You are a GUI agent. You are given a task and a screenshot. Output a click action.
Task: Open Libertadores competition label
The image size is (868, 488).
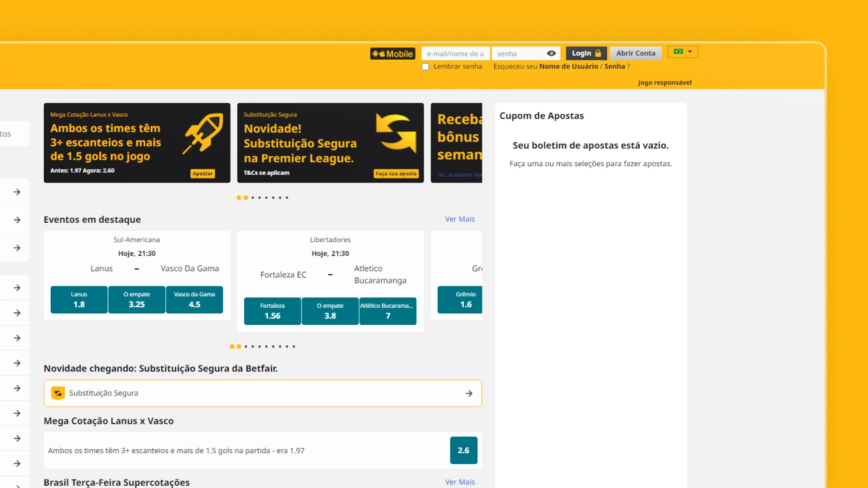click(330, 239)
